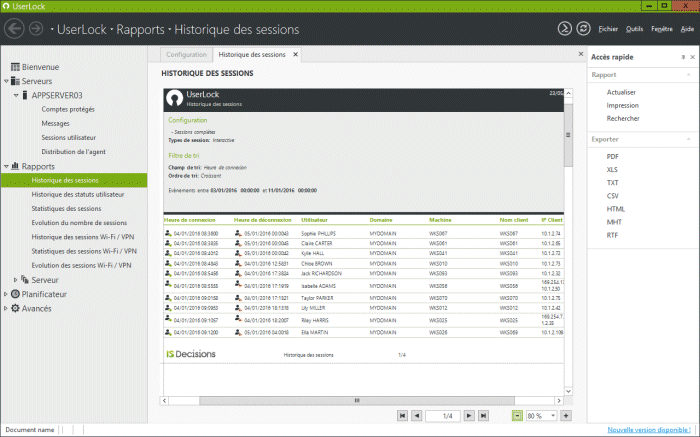This screenshot has height=437, width=700.
Task: Open Messages under APPSERVER03
Action: pyautogui.click(x=55, y=124)
